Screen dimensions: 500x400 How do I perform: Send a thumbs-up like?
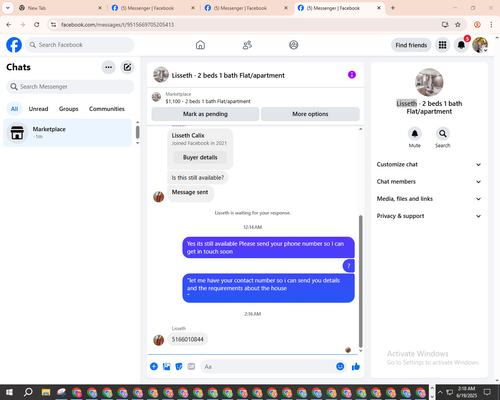356,366
